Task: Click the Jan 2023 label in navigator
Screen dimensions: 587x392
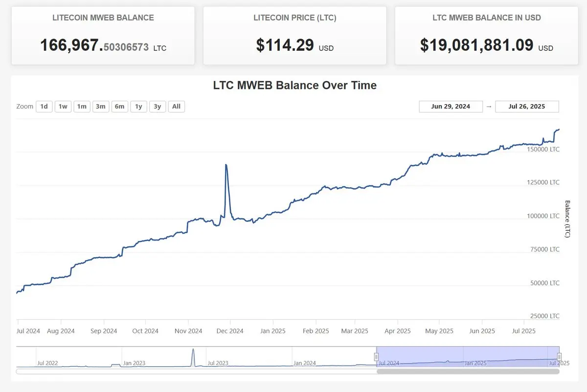Action: tap(134, 363)
